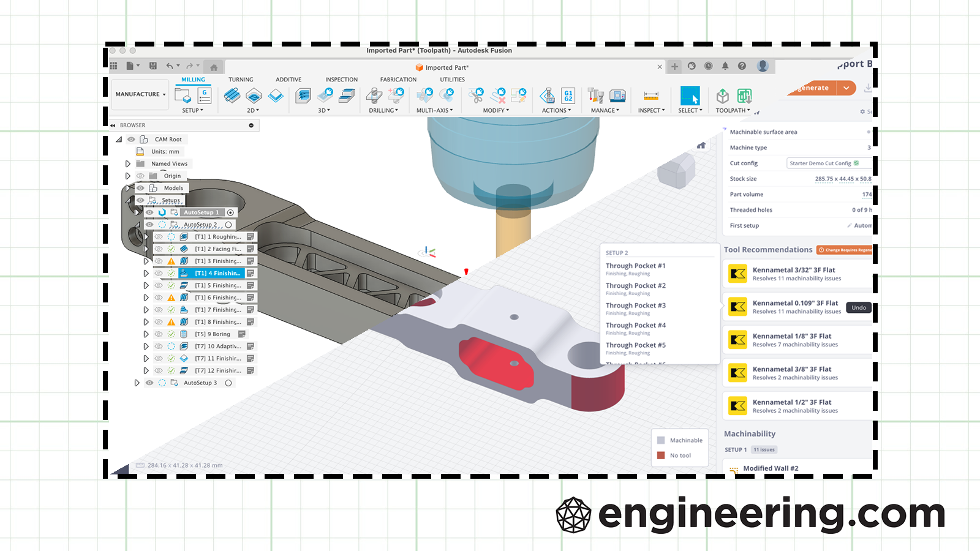Click the Save disk icon

tap(153, 66)
